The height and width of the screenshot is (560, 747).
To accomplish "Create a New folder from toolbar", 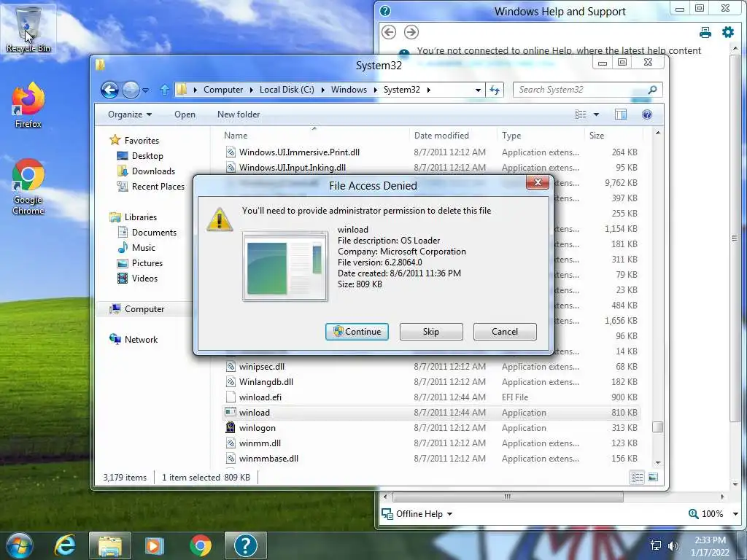I will [x=239, y=114].
